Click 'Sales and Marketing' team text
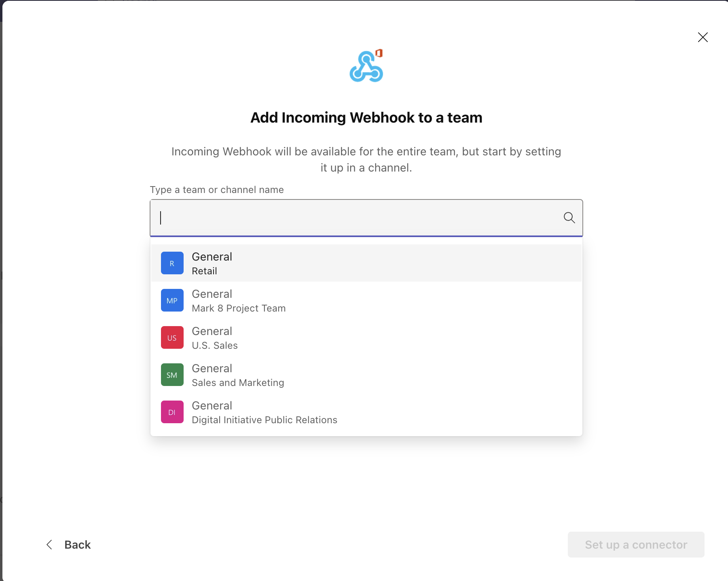The image size is (728, 581). pos(238,383)
